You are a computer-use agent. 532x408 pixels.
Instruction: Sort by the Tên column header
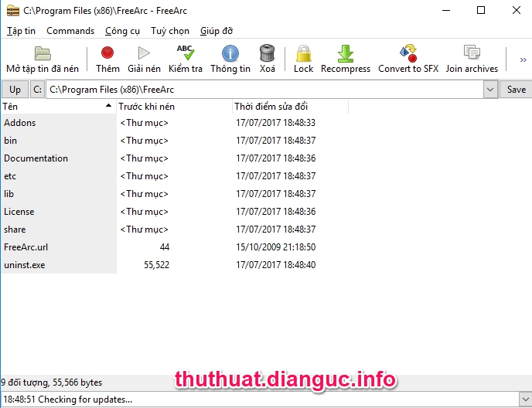coord(58,107)
